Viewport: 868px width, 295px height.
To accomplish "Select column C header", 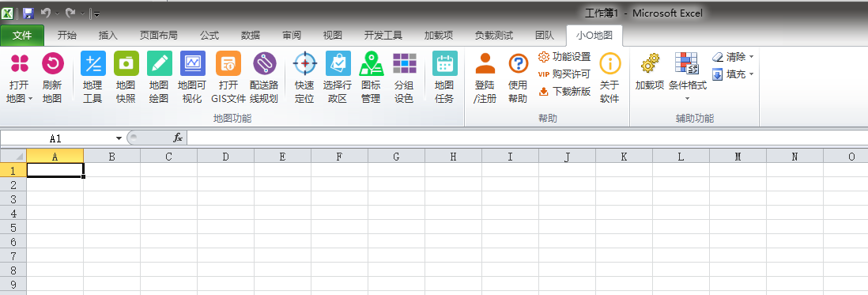I will pos(168,157).
